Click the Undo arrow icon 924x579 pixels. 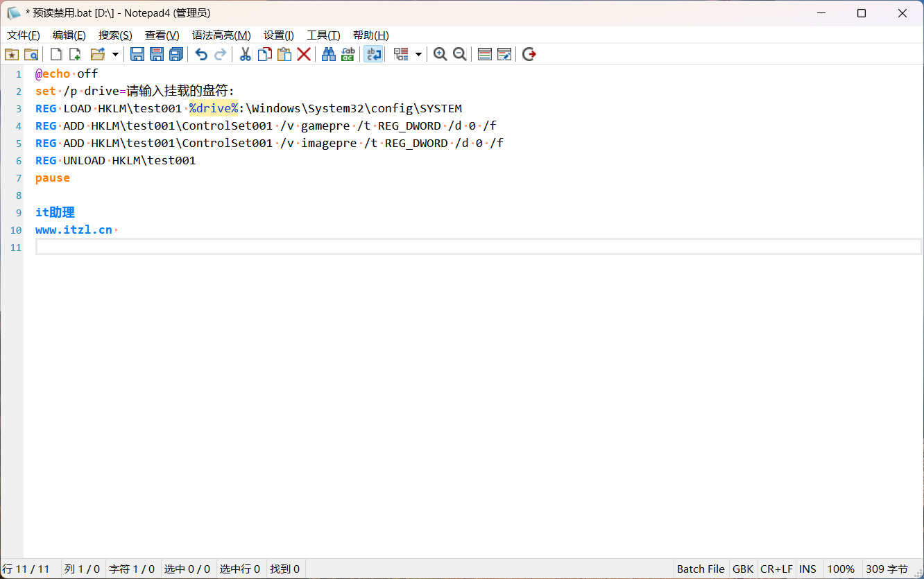200,53
